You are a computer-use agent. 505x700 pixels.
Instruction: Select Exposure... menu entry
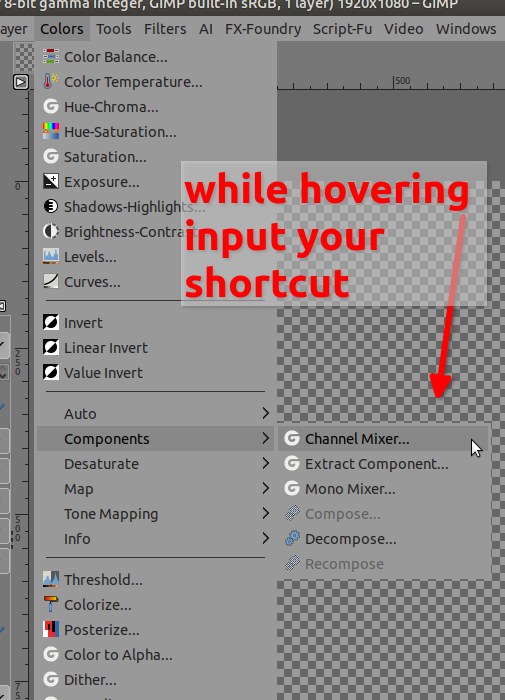point(155,182)
